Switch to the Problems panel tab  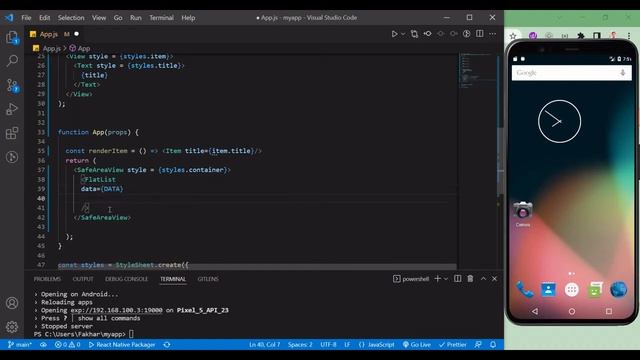(47, 279)
